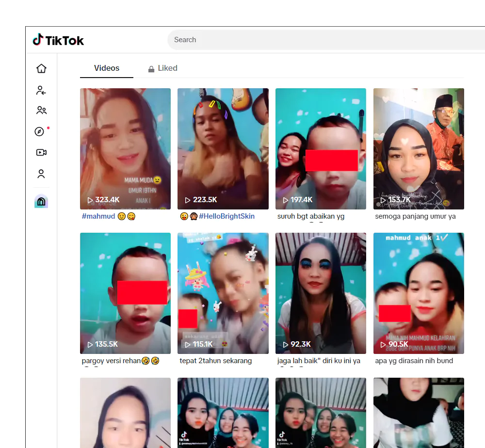The image size is (485, 448).
Task: Go to the Home feed icon
Action: [41, 68]
